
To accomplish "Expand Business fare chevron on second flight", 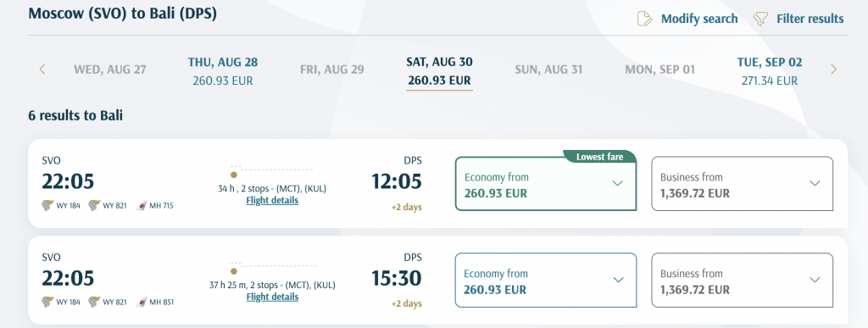I will pyautogui.click(x=815, y=280).
